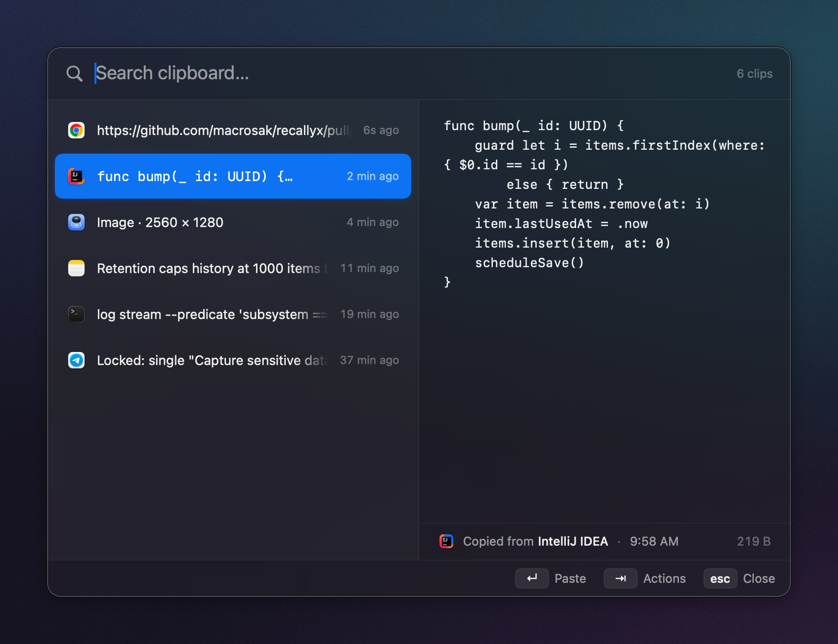
Task: Click the 6 clips counter
Action: [x=754, y=74]
